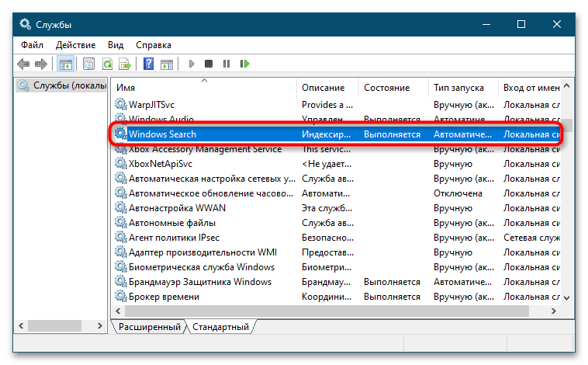Select the Windows Search service name
The height and width of the screenshot is (365, 588).
point(162,134)
